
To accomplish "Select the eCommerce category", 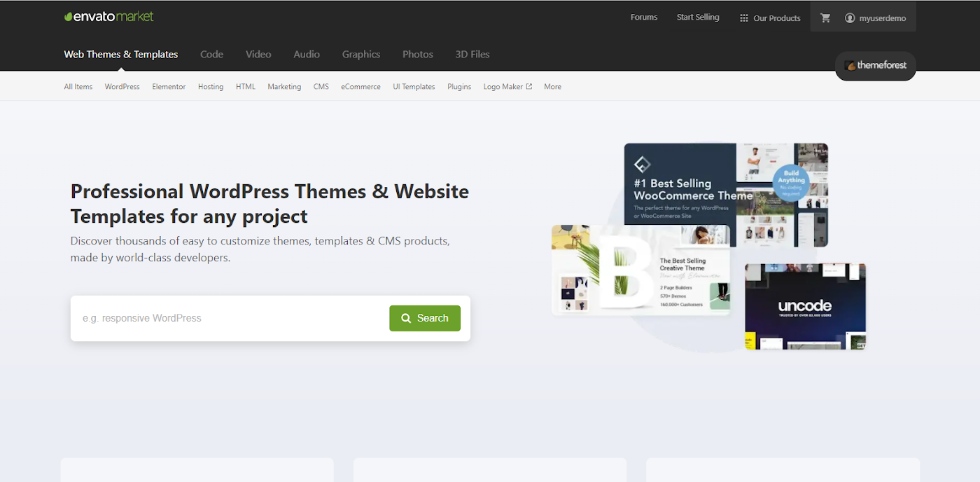I will pyautogui.click(x=360, y=87).
